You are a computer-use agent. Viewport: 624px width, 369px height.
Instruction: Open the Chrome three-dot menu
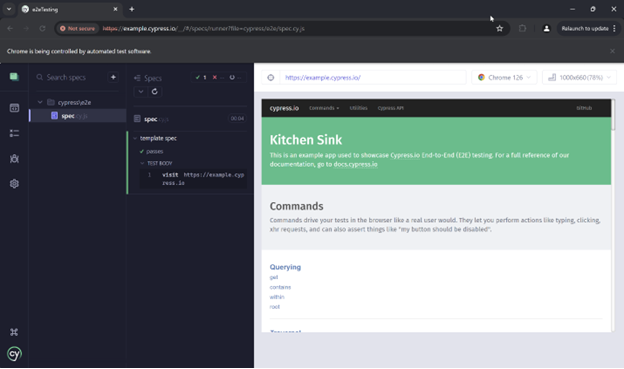pos(614,29)
